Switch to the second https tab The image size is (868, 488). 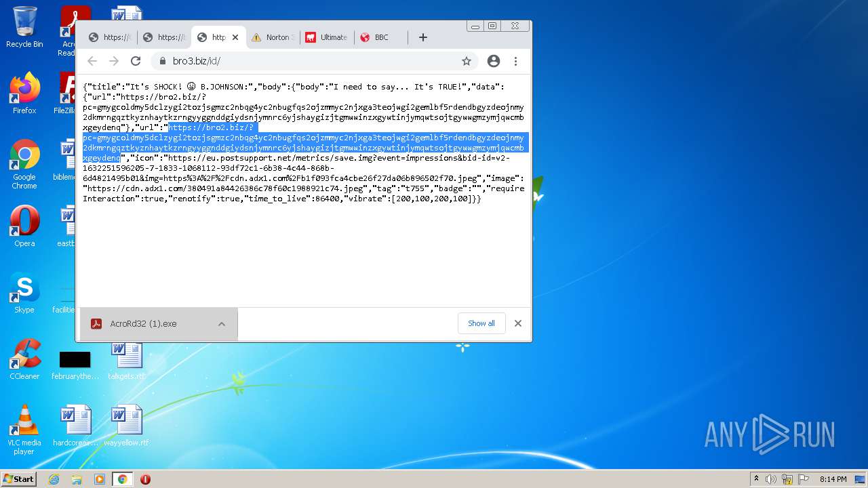coord(164,37)
